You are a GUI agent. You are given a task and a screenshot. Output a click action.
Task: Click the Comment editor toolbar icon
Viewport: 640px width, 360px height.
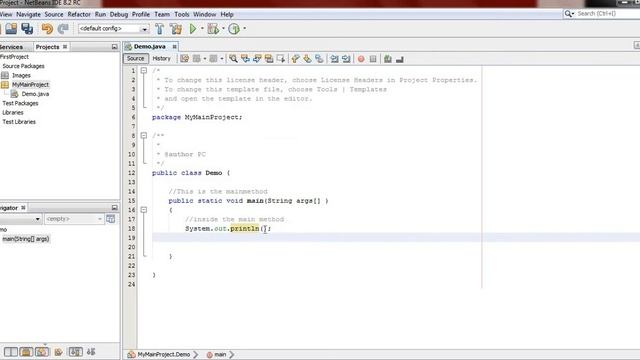point(388,59)
